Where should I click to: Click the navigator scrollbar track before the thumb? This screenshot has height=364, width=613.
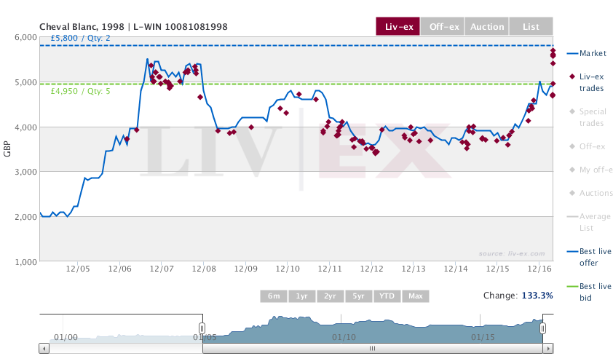(125, 349)
